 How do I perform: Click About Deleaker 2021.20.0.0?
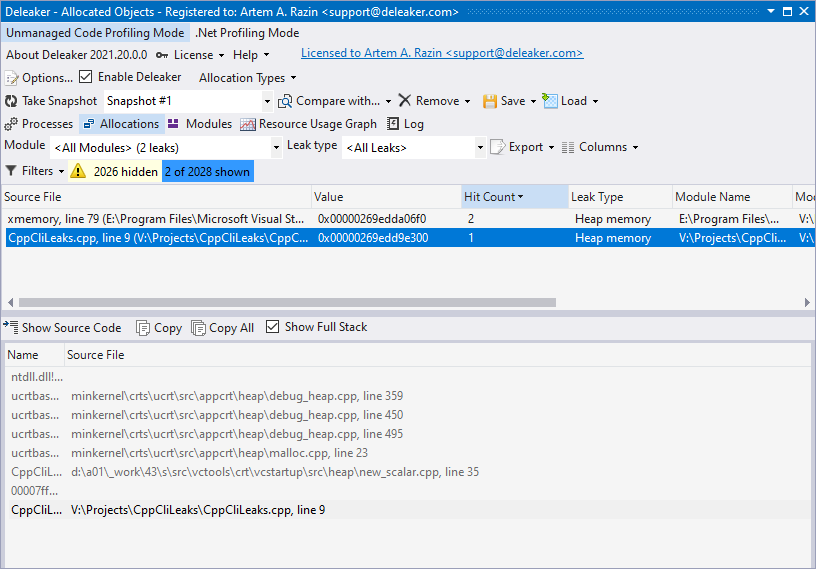point(76,55)
